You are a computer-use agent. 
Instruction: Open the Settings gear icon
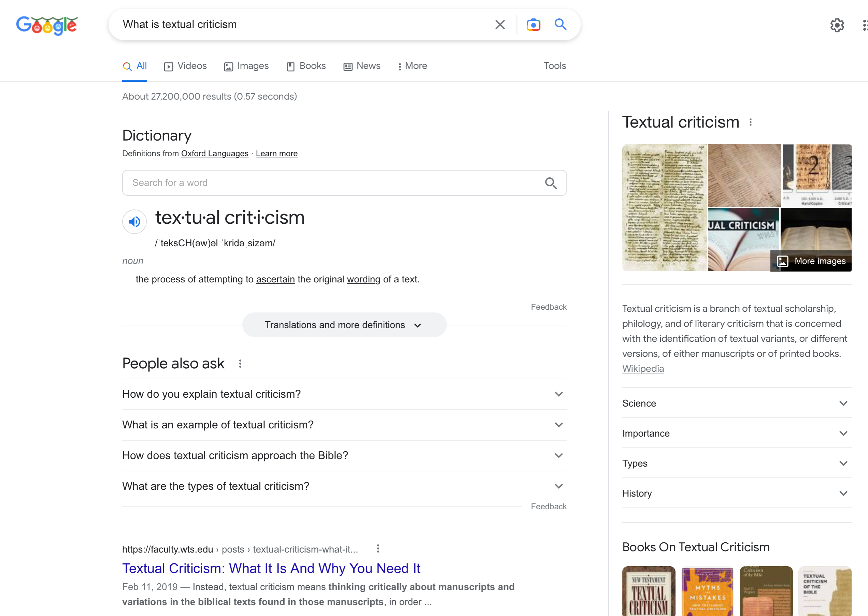point(837,26)
